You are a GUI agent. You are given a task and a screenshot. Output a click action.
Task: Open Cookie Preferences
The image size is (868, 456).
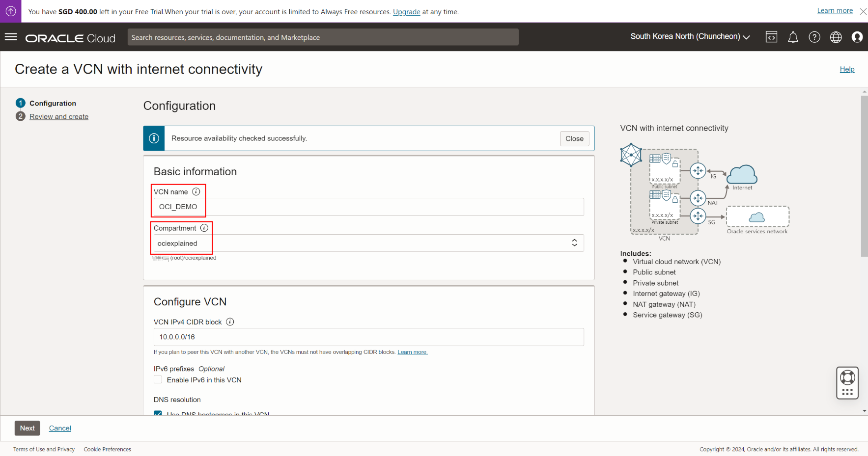[x=107, y=449]
